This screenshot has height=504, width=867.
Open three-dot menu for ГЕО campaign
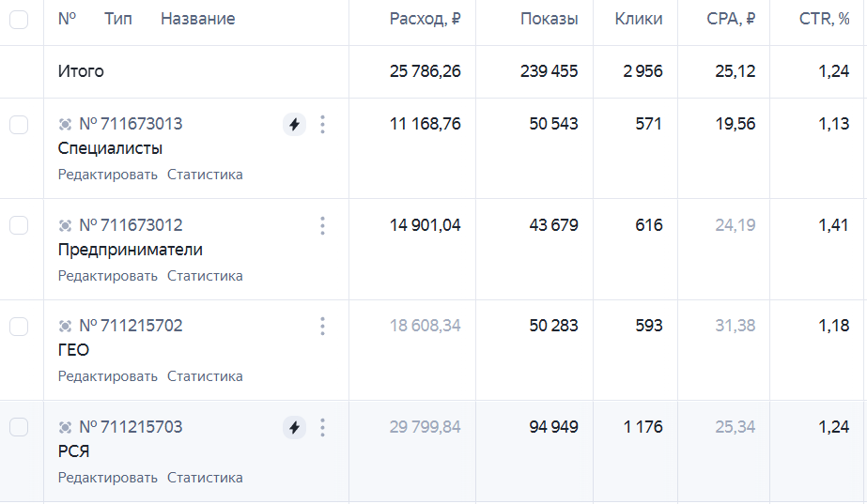(323, 326)
